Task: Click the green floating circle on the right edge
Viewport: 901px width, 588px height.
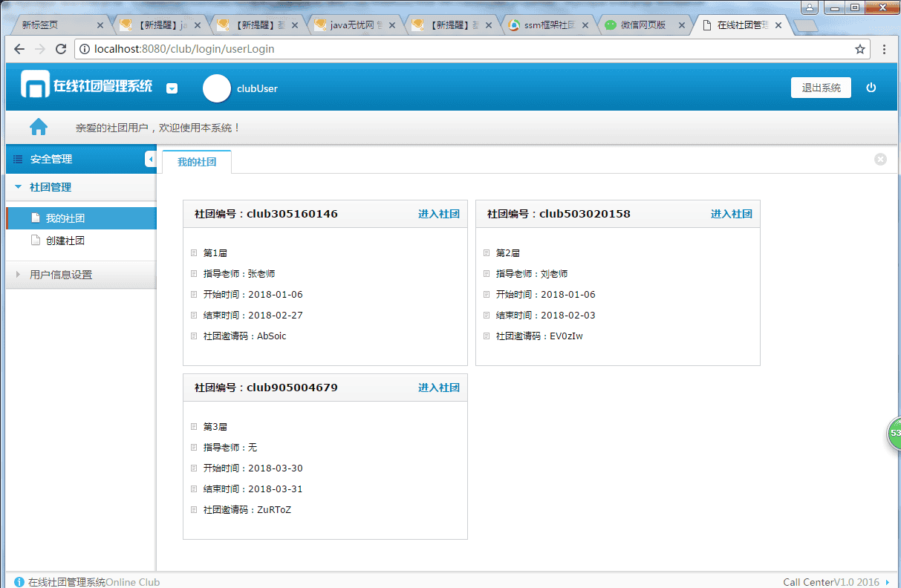Action: click(x=894, y=433)
